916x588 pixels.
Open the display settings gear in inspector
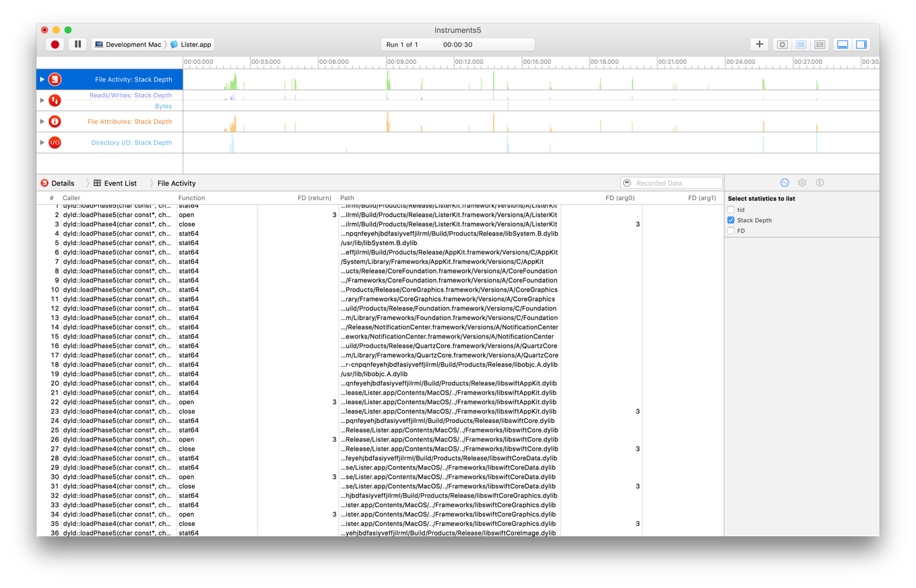[x=802, y=182]
